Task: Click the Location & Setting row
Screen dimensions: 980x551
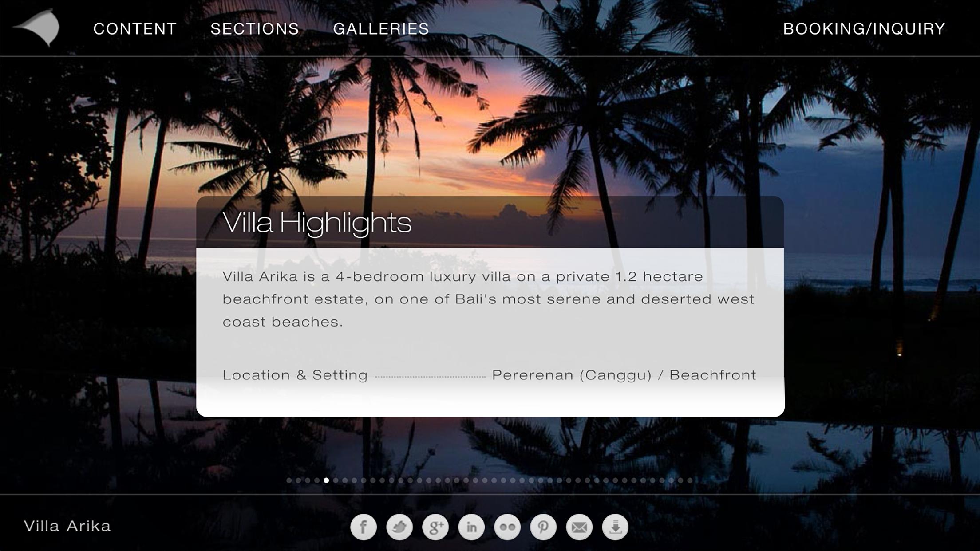Action: tap(490, 375)
